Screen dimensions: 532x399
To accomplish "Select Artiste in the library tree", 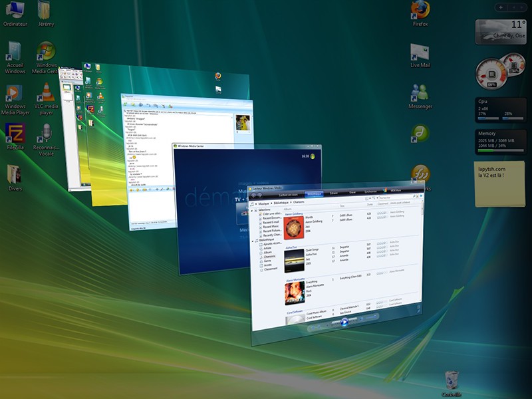I will [x=268, y=248].
